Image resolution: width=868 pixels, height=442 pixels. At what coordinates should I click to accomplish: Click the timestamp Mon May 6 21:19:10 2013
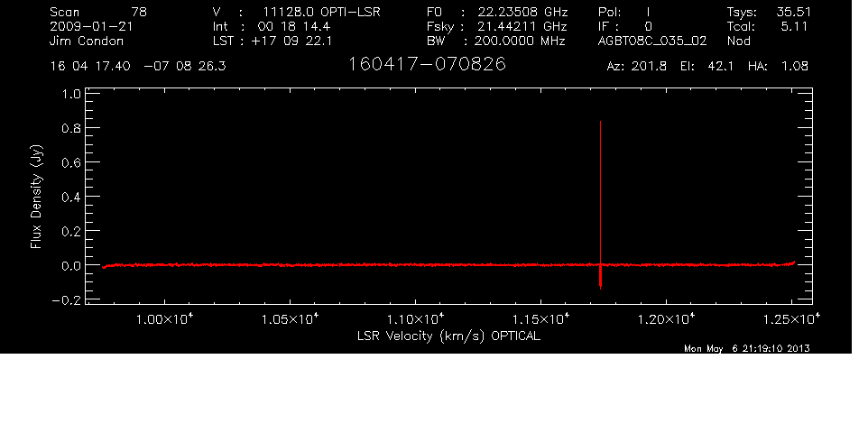[747, 348]
